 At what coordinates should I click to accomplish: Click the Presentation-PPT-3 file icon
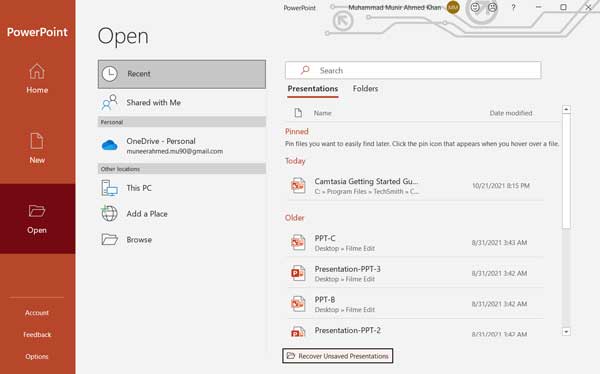(x=298, y=273)
